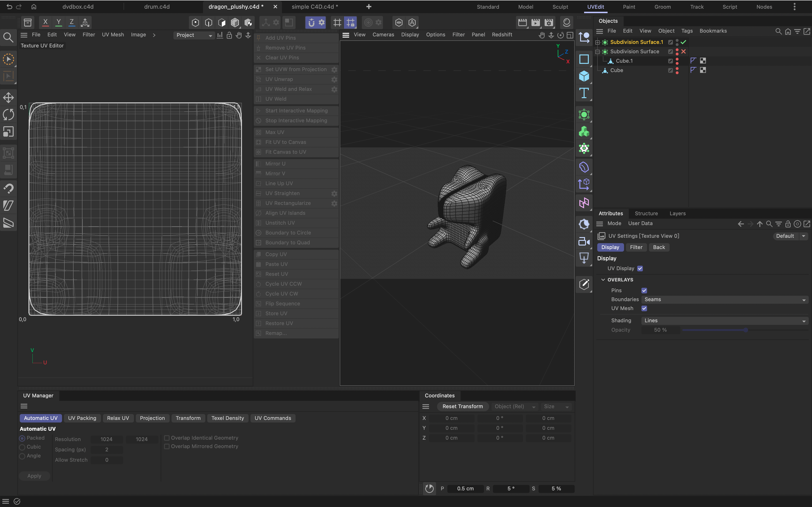This screenshot has height=507, width=812.
Task: Open the Shading Lines dropdown
Action: tap(724, 321)
